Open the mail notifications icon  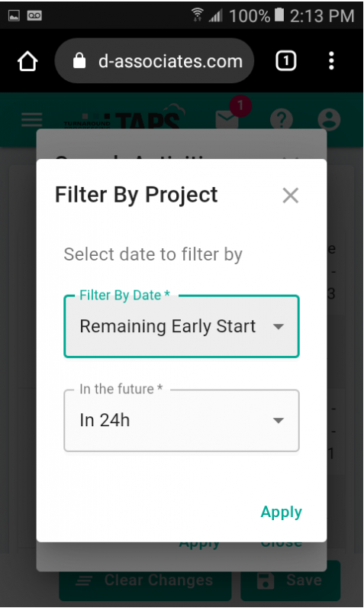click(227, 119)
